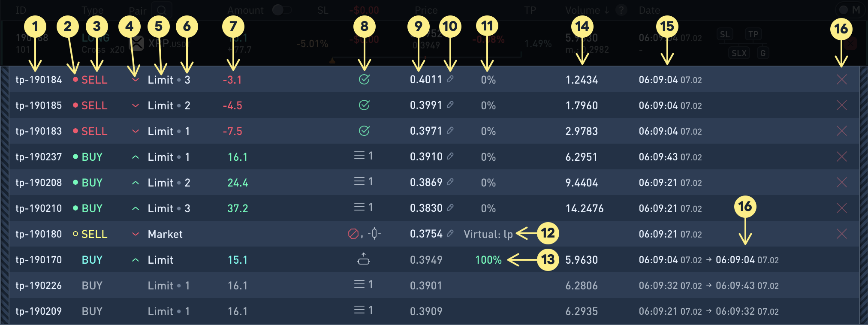Expand the tp-190170 BUY Limit chevron

coord(136,260)
